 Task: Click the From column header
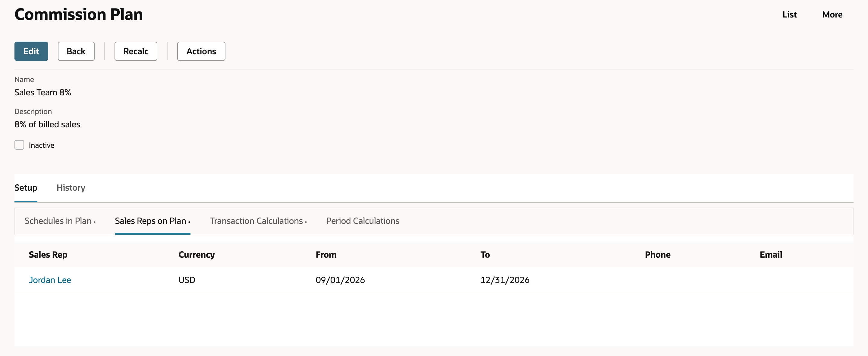(326, 255)
